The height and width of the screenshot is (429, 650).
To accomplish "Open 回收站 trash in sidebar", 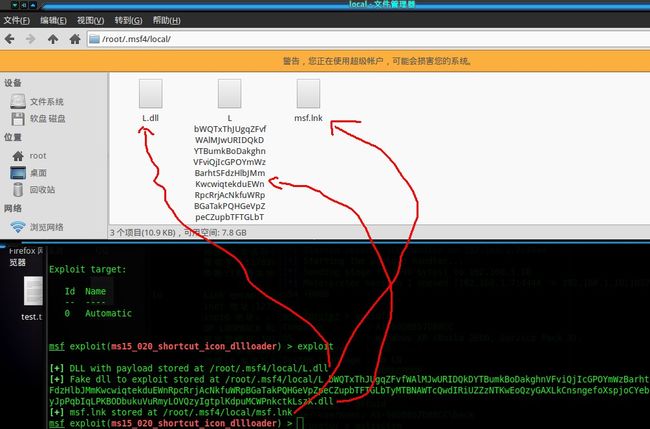I will point(33,190).
